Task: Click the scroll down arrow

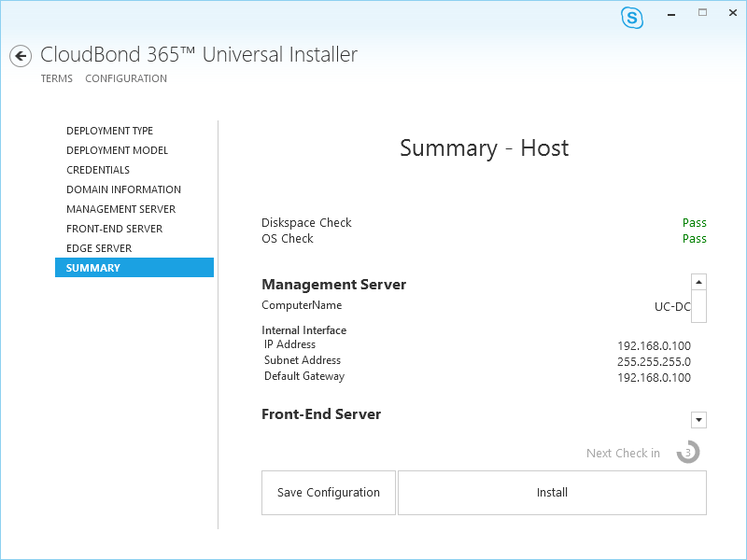Action: click(698, 420)
